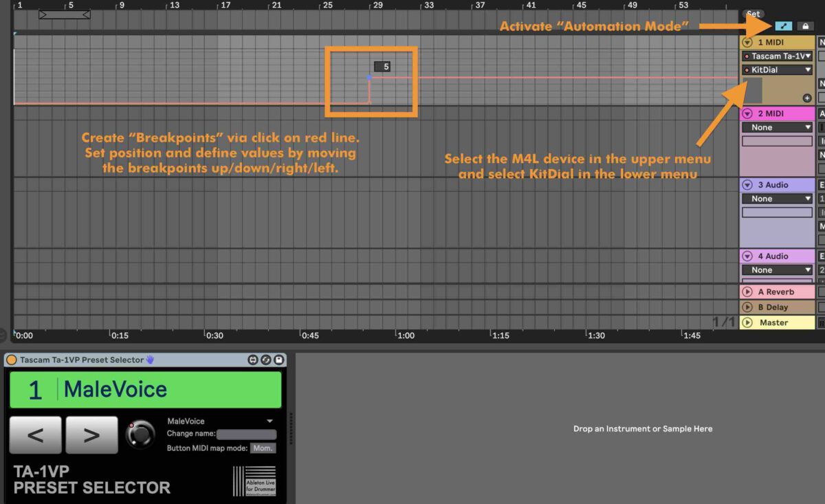The height and width of the screenshot is (504, 825).
Task: Select the 3 Audio track header
Action: coord(778,185)
